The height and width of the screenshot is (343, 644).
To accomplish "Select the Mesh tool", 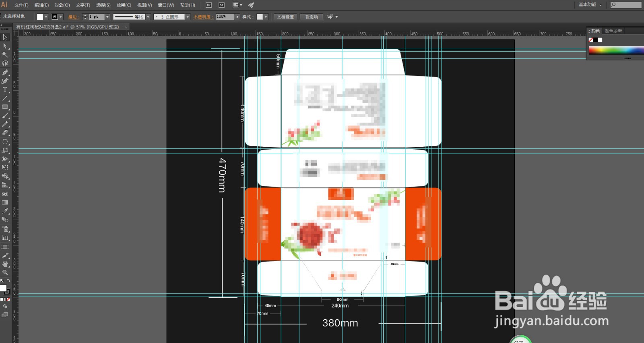I will 5,194.
